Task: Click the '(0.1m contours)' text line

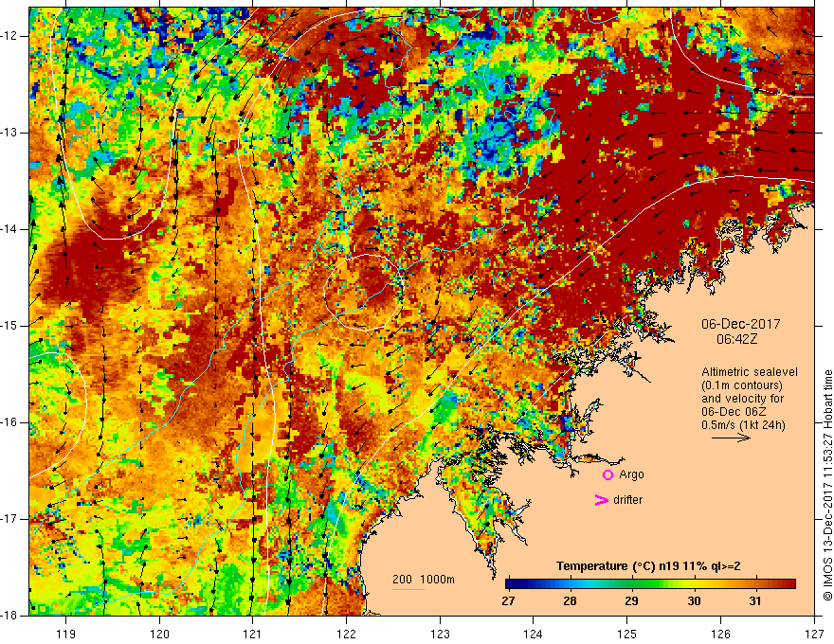Action: pyautogui.click(x=742, y=385)
